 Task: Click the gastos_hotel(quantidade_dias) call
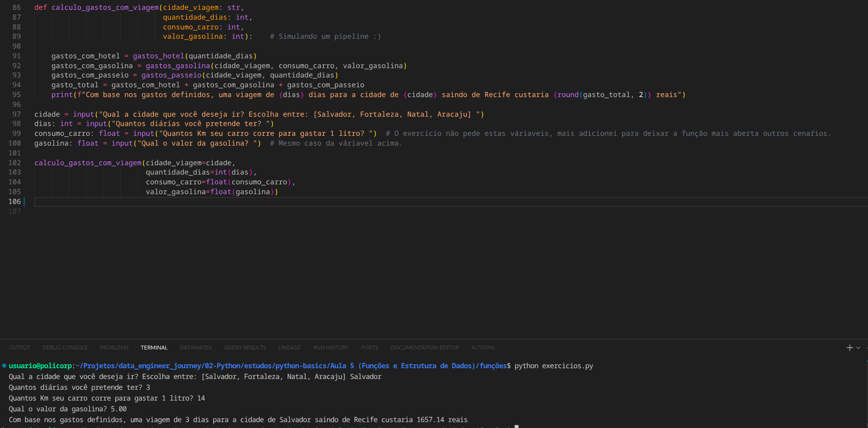pyautogui.click(x=195, y=56)
